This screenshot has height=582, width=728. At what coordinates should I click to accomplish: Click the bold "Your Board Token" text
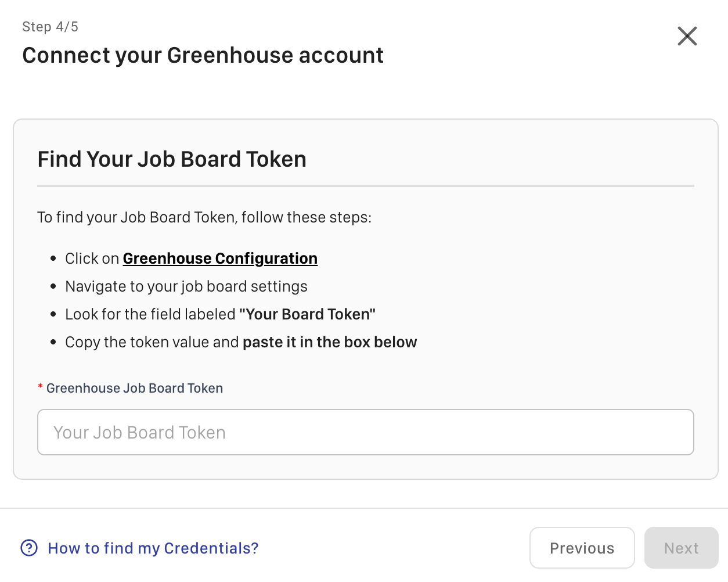[x=307, y=314]
